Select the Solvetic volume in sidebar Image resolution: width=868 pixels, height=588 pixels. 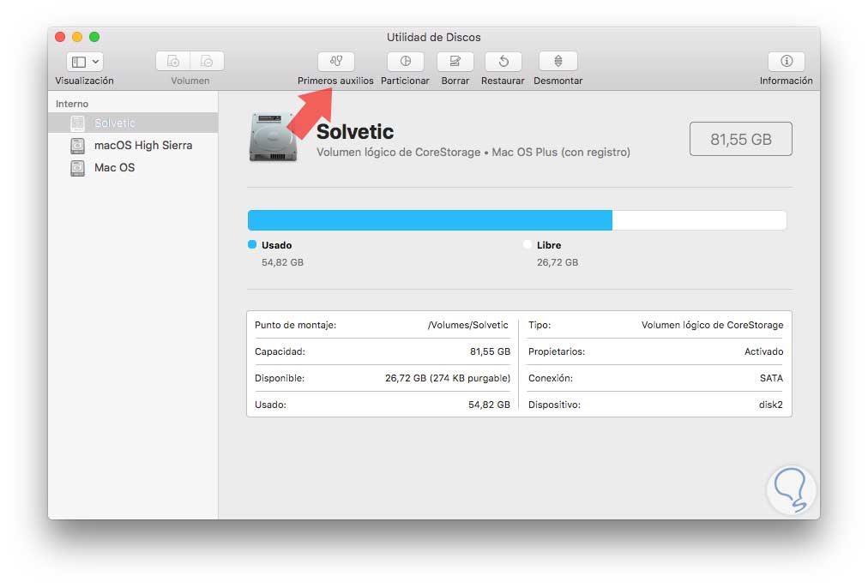pyautogui.click(x=133, y=123)
